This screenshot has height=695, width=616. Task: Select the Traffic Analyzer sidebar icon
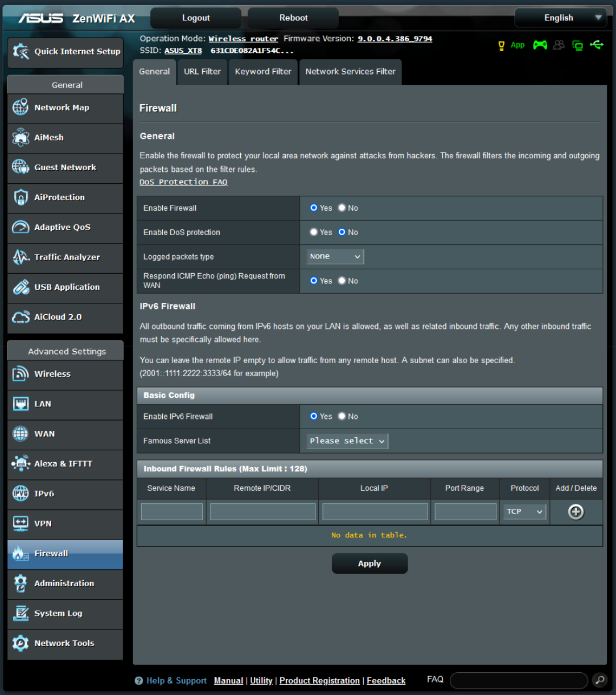click(x=20, y=257)
